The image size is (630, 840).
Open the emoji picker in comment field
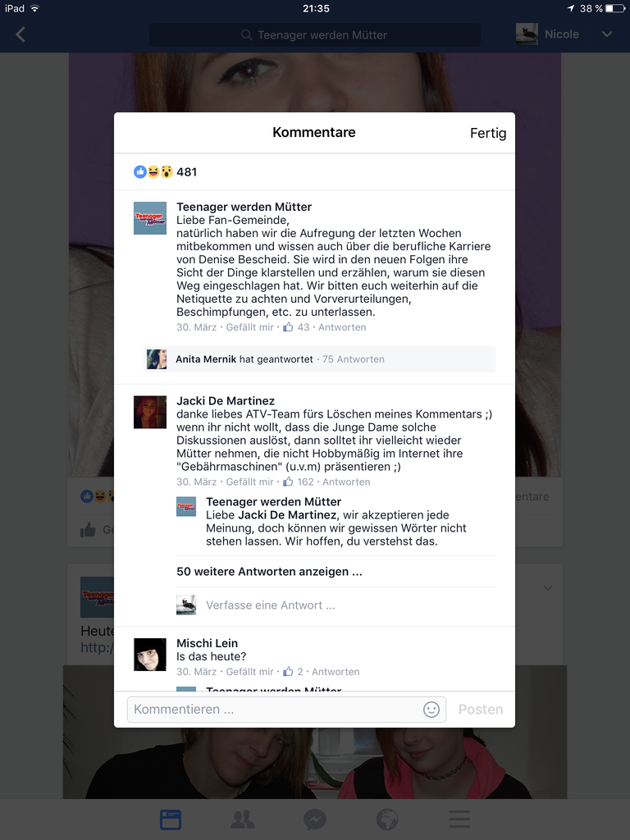(x=431, y=710)
